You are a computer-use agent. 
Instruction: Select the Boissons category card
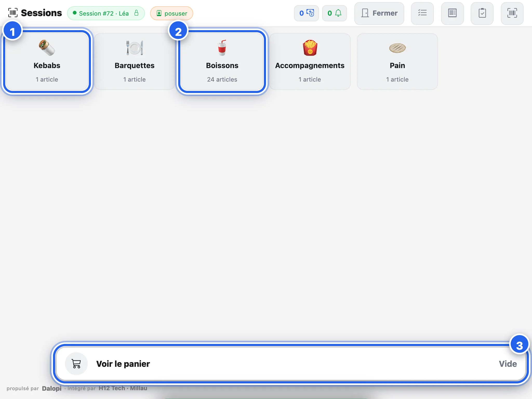[x=222, y=62]
